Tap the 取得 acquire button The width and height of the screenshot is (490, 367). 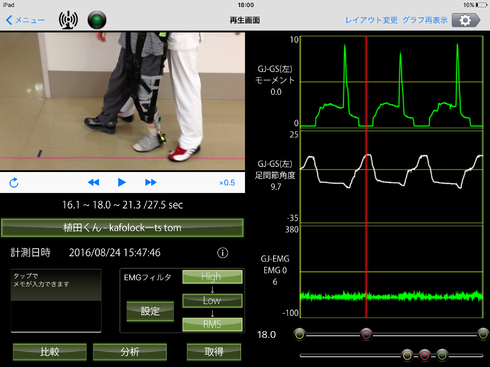[214, 352]
